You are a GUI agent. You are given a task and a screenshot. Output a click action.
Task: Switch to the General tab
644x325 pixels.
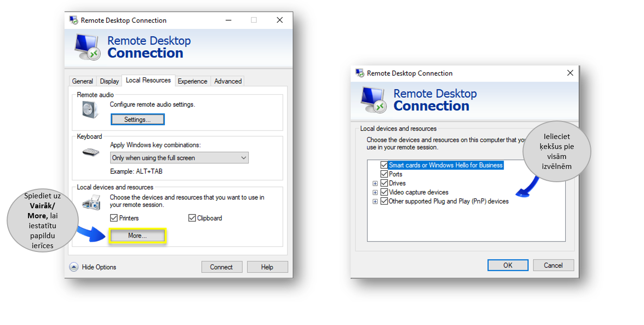(x=83, y=81)
